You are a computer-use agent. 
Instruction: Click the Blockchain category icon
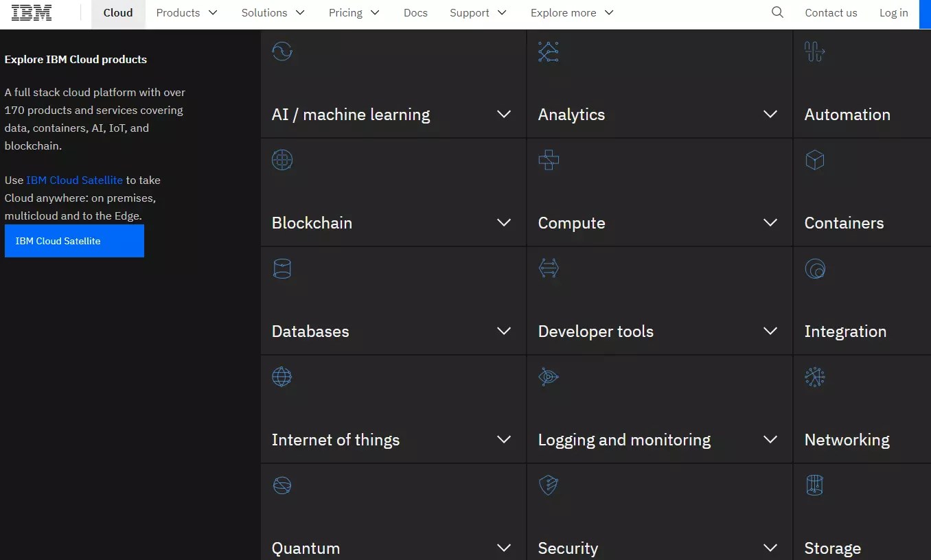[282, 160]
